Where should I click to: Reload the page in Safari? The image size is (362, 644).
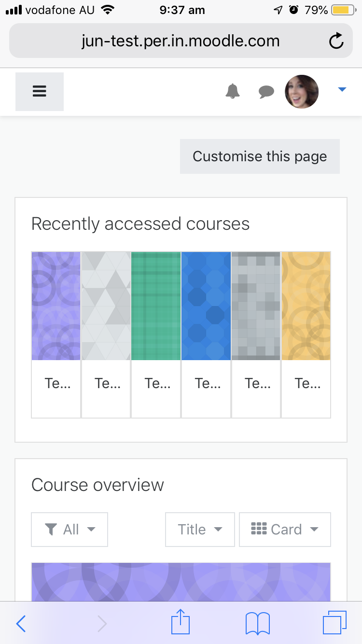point(336,41)
